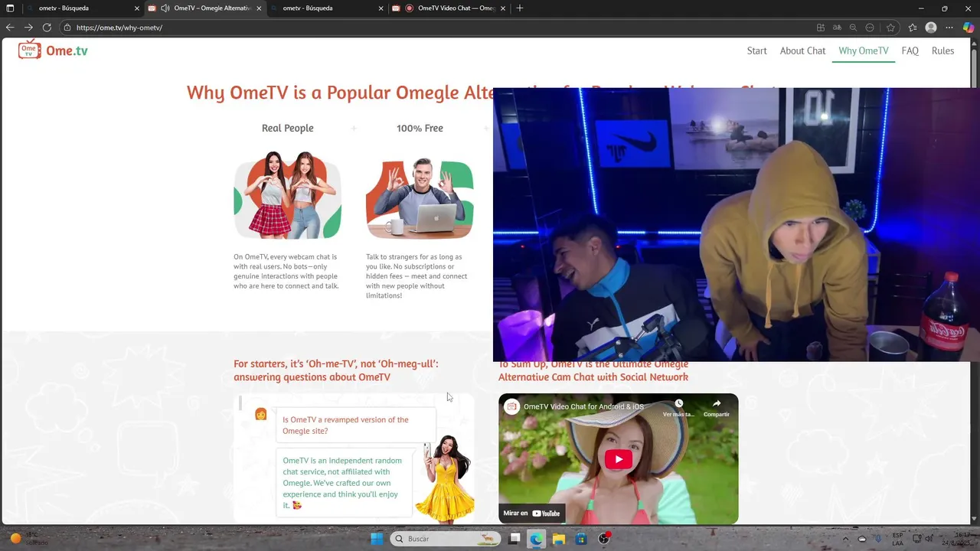Play the OmeTV YouTube video
Image resolution: width=980 pixels, height=551 pixels.
tap(619, 459)
